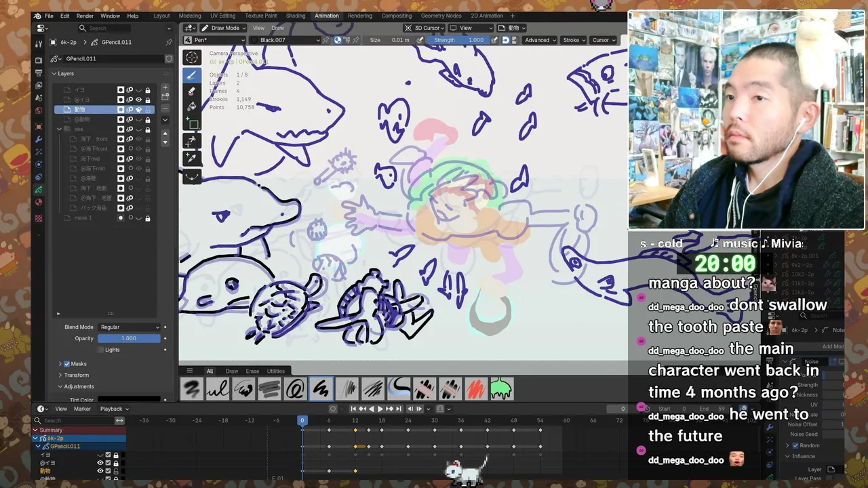This screenshot has width=868, height=488.
Task: Open the Advanced settings dropdown
Action: tap(540, 40)
